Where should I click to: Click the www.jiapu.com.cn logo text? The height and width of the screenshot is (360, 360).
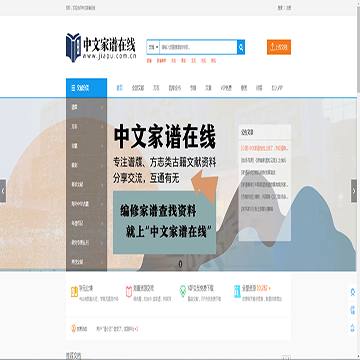109,56
